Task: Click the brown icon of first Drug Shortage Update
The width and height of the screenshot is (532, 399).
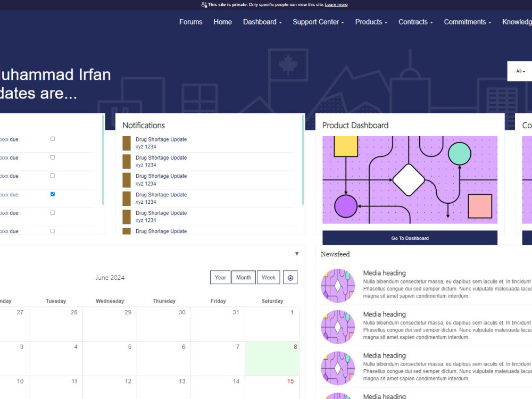Action: (127, 143)
